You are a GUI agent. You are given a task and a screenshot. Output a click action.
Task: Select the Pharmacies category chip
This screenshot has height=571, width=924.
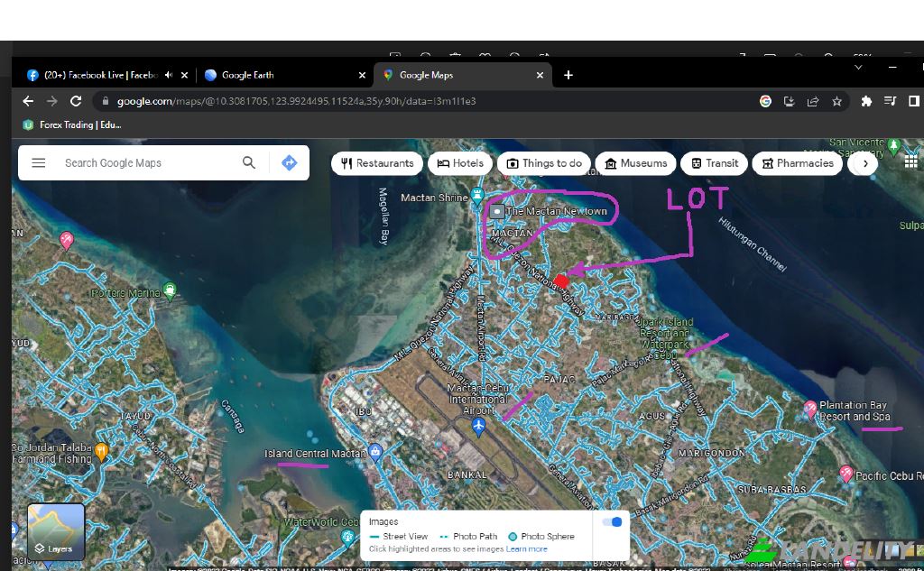point(798,163)
